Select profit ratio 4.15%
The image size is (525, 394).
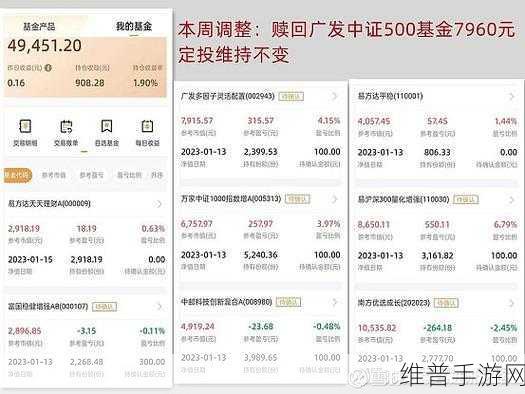point(329,121)
